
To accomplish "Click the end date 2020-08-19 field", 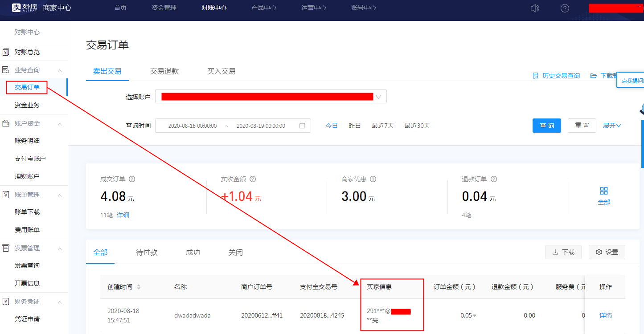I will [x=261, y=126].
